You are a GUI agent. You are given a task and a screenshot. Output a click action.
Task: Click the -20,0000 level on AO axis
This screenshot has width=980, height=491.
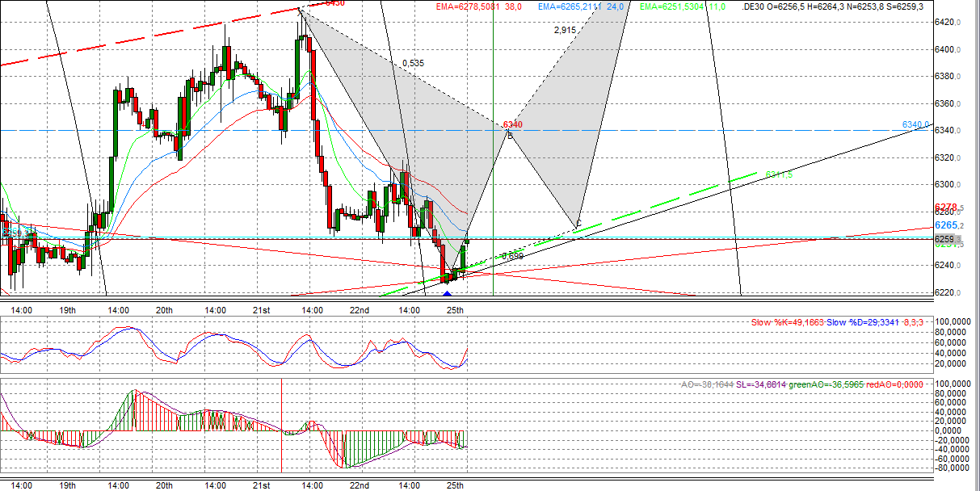tap(950, 440)
